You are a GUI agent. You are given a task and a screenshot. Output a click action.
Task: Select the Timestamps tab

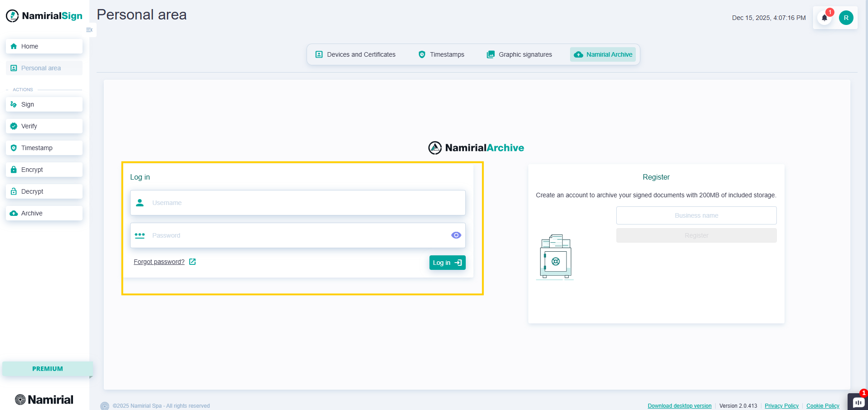[x=440, y=54]
